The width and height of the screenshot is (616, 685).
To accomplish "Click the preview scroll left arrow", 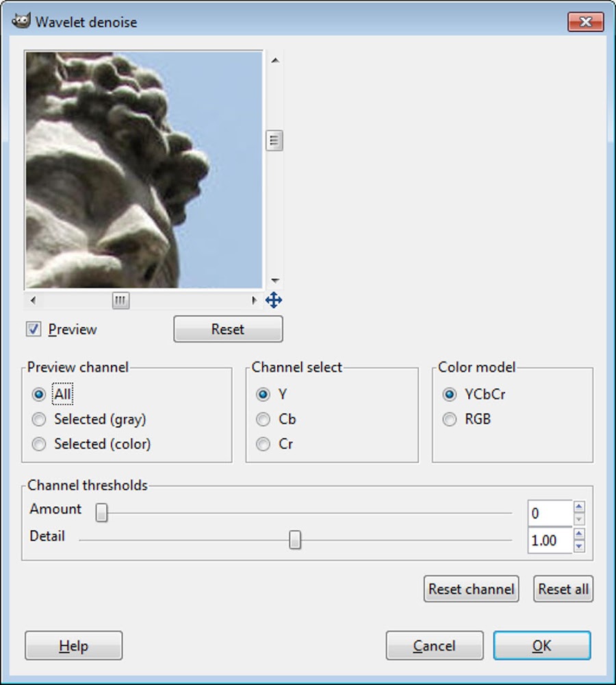I will pos(33,300).
